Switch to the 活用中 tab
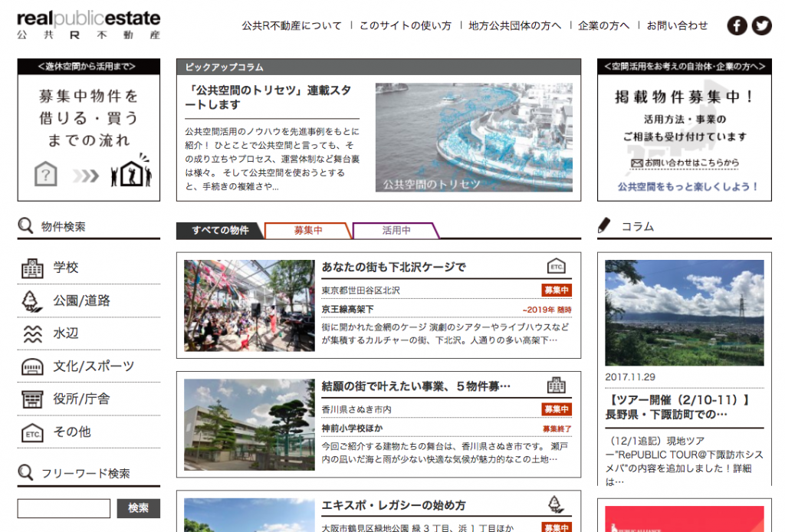785x532 pixels. pyautogui.click(x=396, y=230)
